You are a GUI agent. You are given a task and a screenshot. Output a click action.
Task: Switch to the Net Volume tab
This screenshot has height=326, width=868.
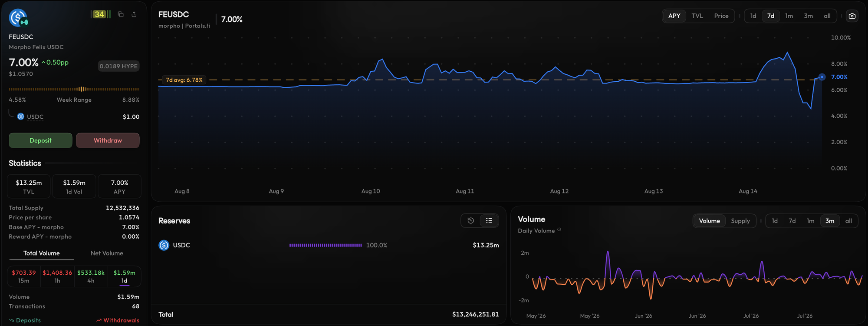pos(107,253)
